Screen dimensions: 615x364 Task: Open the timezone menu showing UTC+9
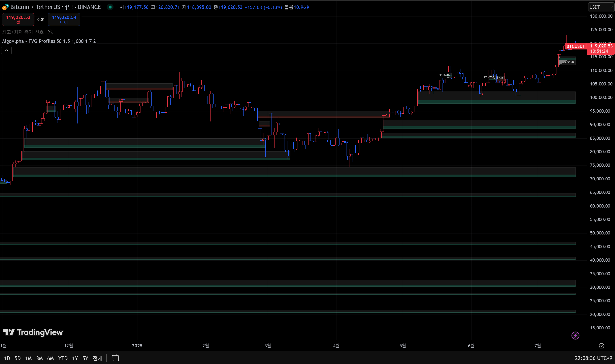point(593,358)
